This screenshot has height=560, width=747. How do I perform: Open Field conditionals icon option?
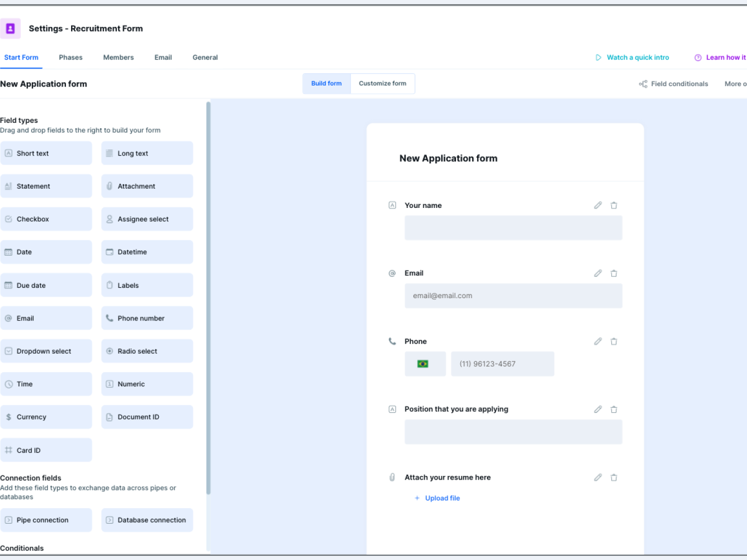click(643, 84)
